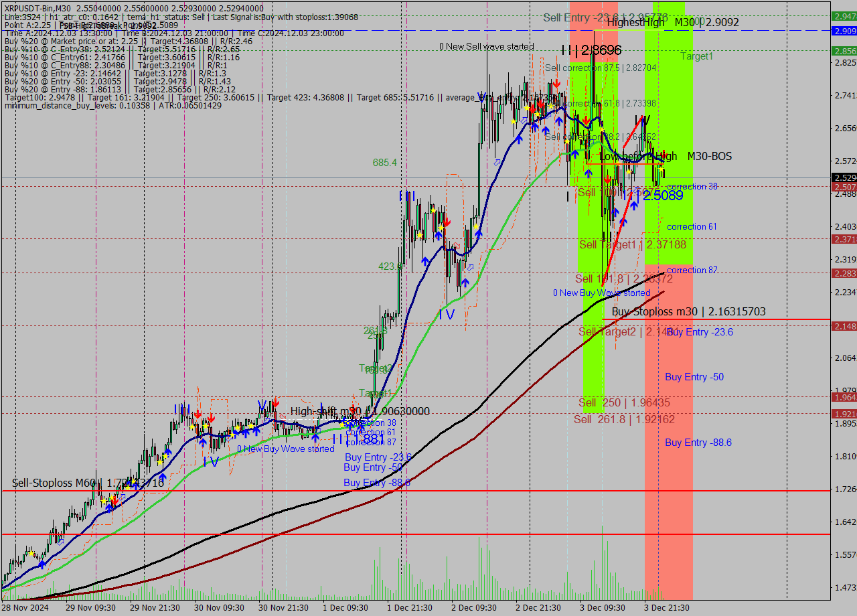
Task: Click the green '685.4' Fibonacci level label
Action: tap(385, 163)
